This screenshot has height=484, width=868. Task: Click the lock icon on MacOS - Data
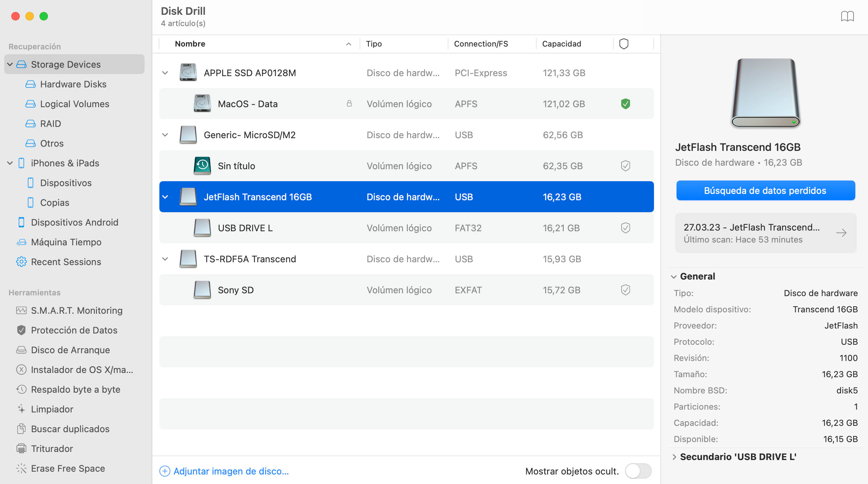tap(349, 104)
